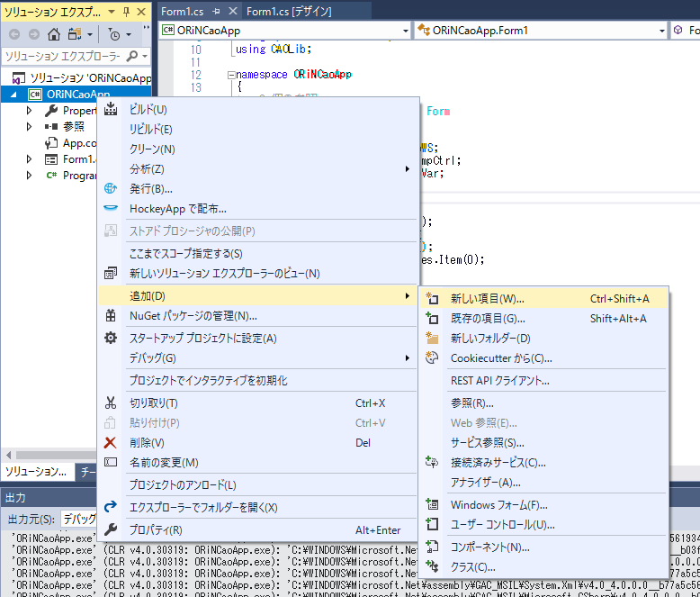The width and height of the screenshot is (700, 597).
Task: Click the Forward navigation arrow in Solution Explorer
Action: pyautogui.click(x=34, y=34)
